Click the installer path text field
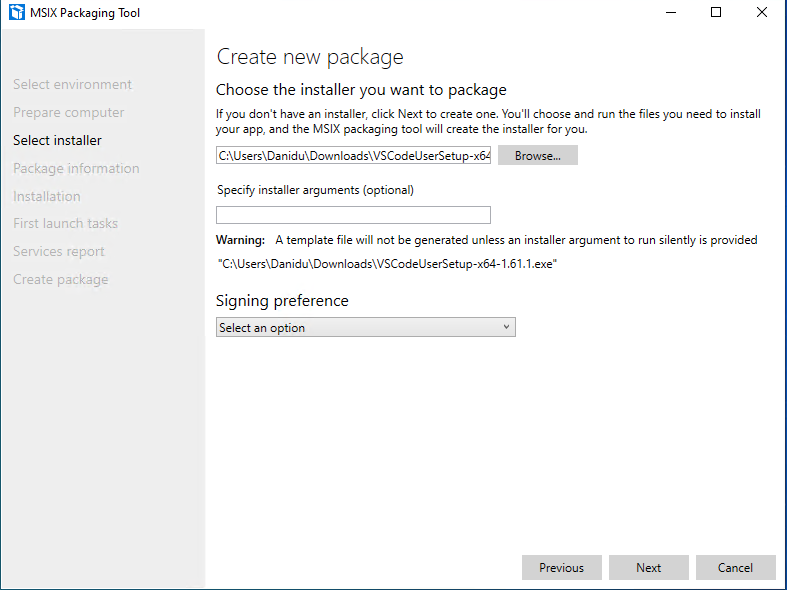Screen dimensions: 787x590 (353, 156)
